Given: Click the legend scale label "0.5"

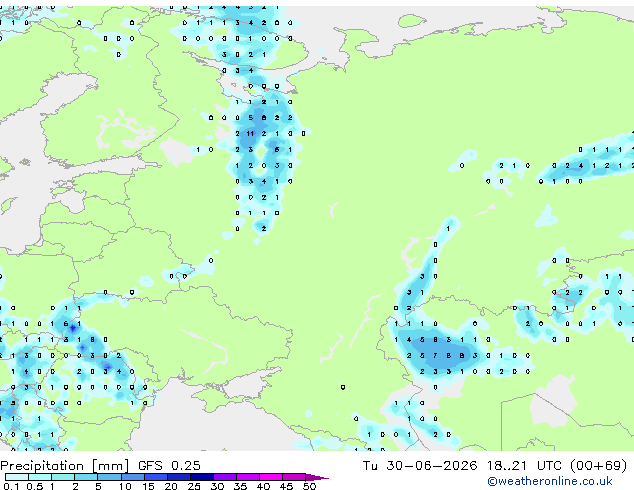Looking at the screenshot, I should [35, 486].
